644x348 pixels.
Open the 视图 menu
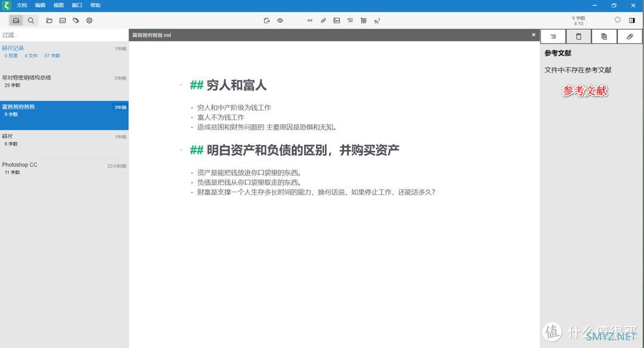(58, 5)
